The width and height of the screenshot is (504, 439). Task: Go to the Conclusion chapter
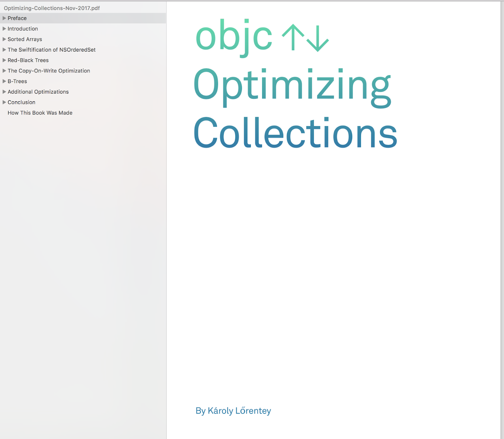coord(21,102)
